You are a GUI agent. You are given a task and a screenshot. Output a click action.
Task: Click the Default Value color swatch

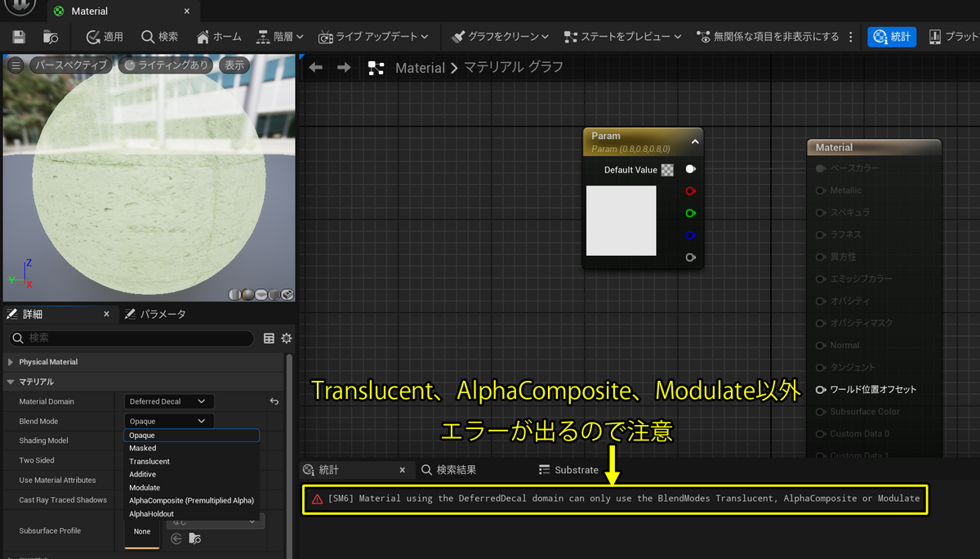tap(667, 169)
